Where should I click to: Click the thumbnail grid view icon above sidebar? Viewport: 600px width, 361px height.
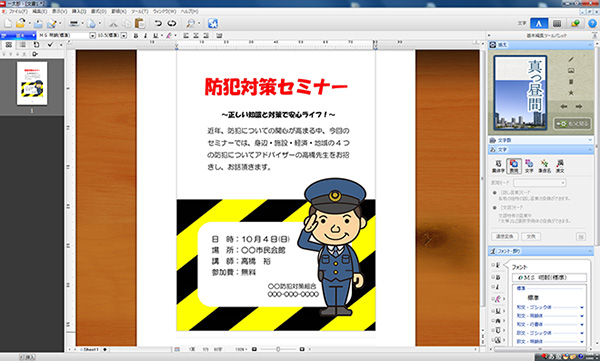(9, 45)
